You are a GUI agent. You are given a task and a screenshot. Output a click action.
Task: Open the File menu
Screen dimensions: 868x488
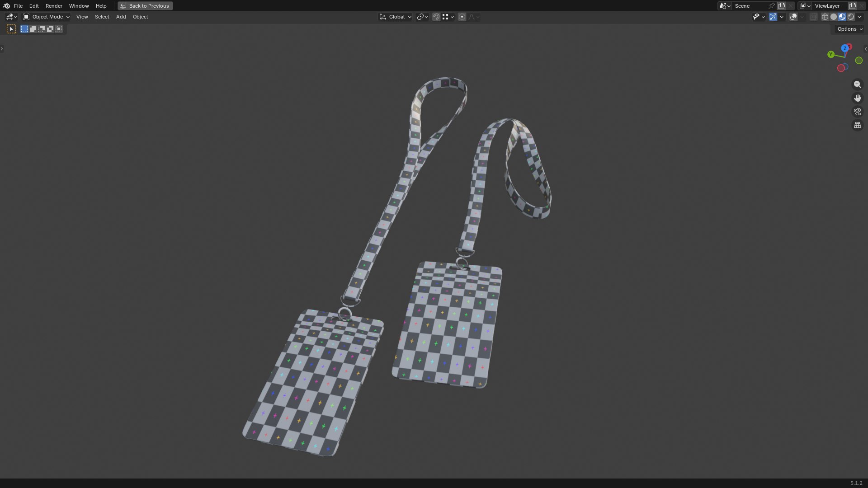coord(18,6)
